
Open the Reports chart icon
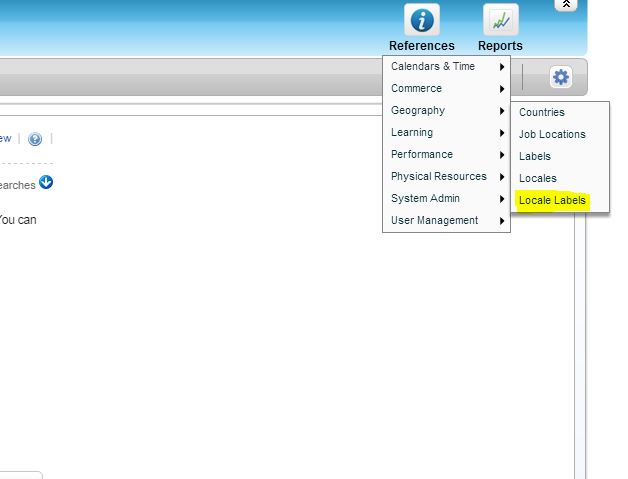click(501, 20)
